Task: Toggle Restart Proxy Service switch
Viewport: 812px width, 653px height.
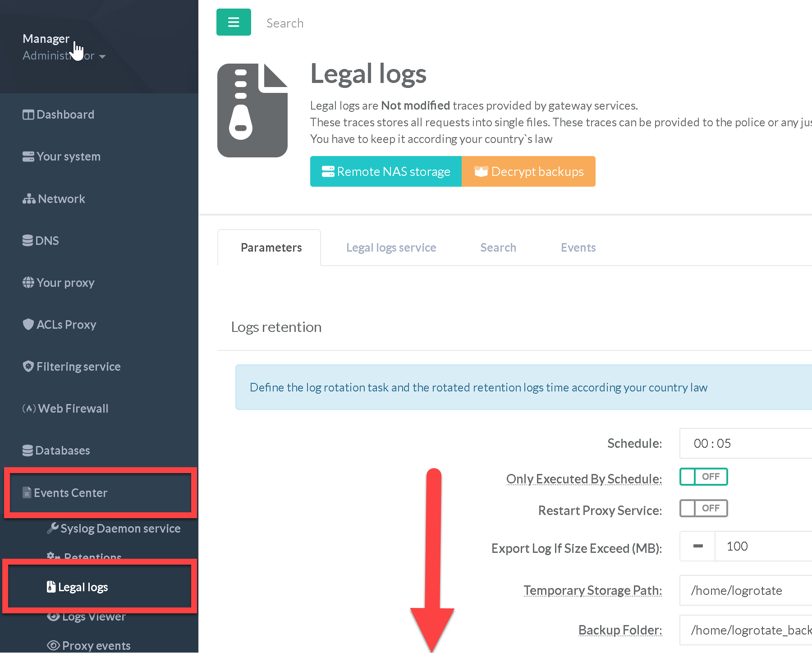Action: click(703, 508)
